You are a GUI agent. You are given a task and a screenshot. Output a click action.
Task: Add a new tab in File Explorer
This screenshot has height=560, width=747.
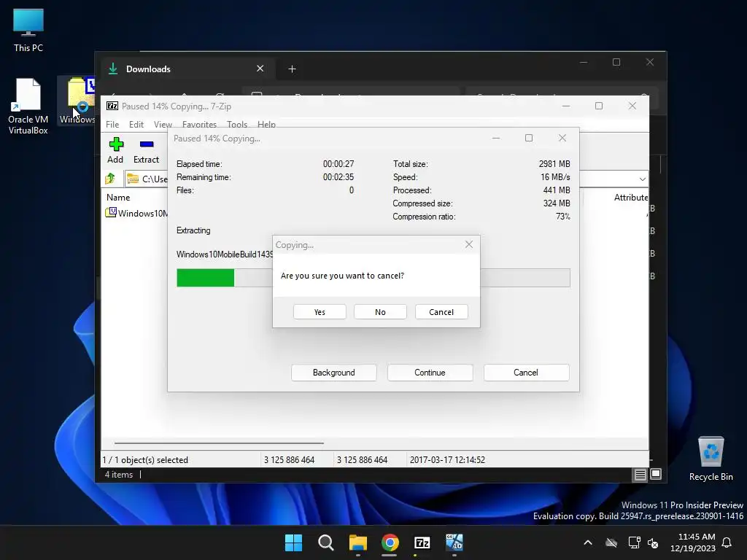click(x=292, y=69)
